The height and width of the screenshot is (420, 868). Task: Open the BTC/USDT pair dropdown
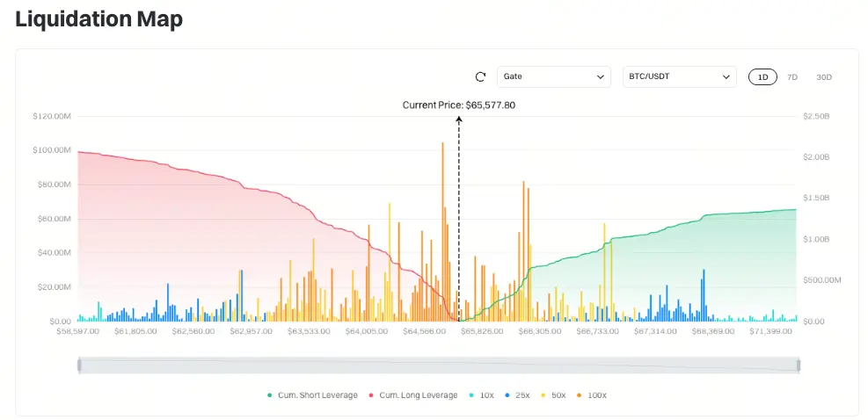(x=679, y=77)
